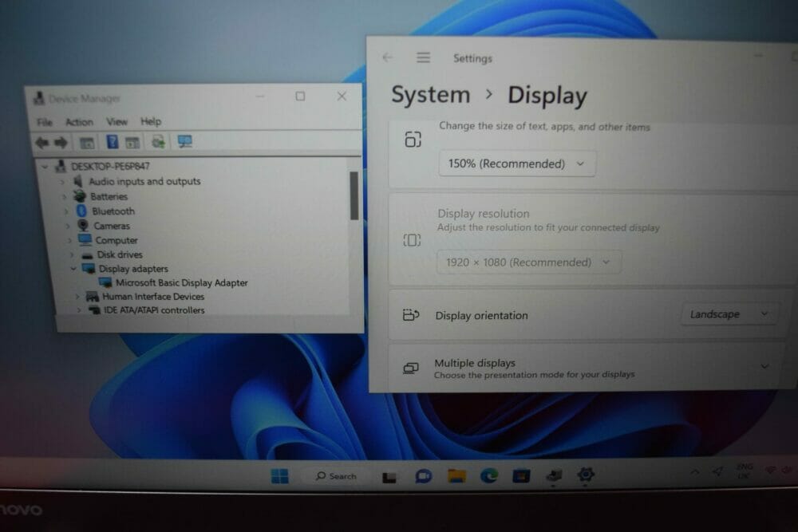Expand Cameras node arrow
Screen dimensions: 798x532
(x=68, y=226)
